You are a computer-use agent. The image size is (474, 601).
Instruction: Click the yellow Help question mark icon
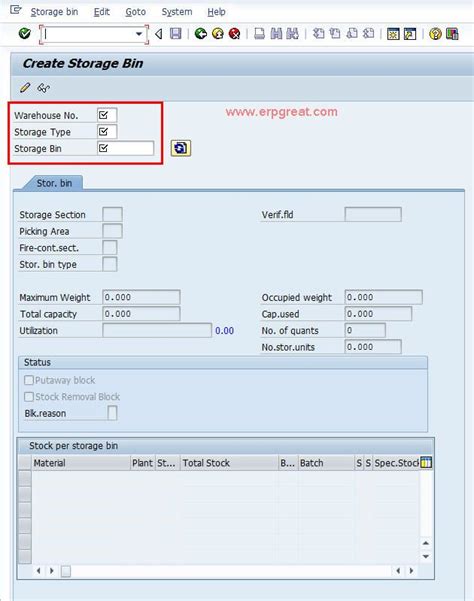435,34
